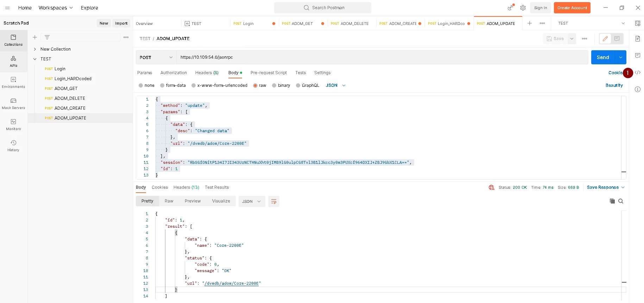
Task: Add a new request tab
Action: point(530,23)
